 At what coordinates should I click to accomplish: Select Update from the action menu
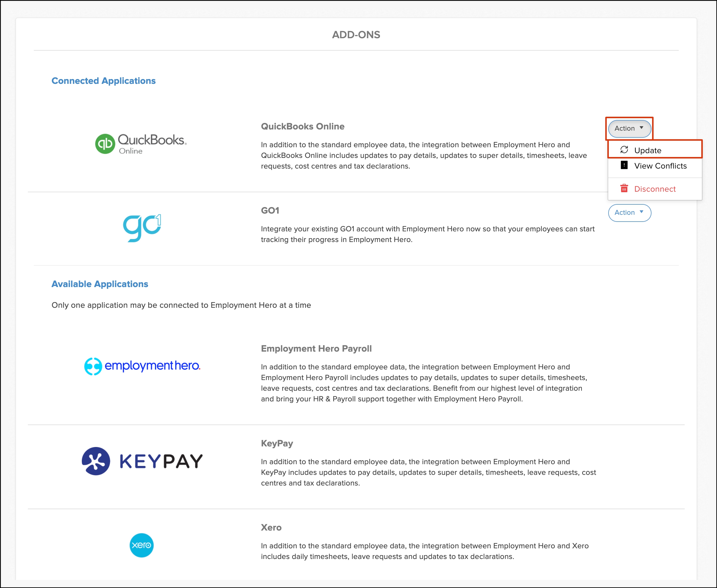click(648, 150)
